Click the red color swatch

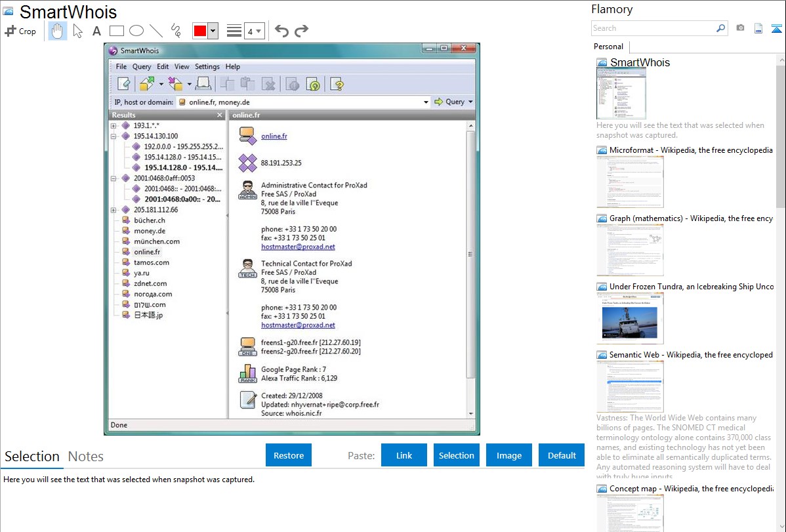200,31
